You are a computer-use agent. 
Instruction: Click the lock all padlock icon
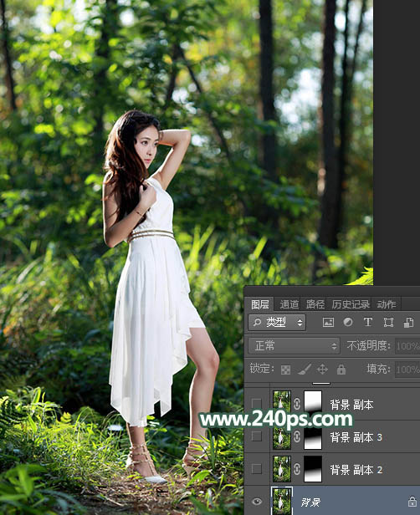point(341,370)
